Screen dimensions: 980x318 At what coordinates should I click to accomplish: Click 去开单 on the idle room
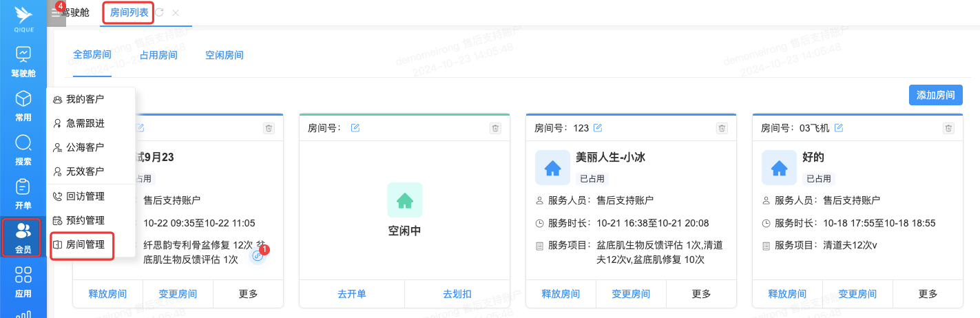tap(352, 294)
